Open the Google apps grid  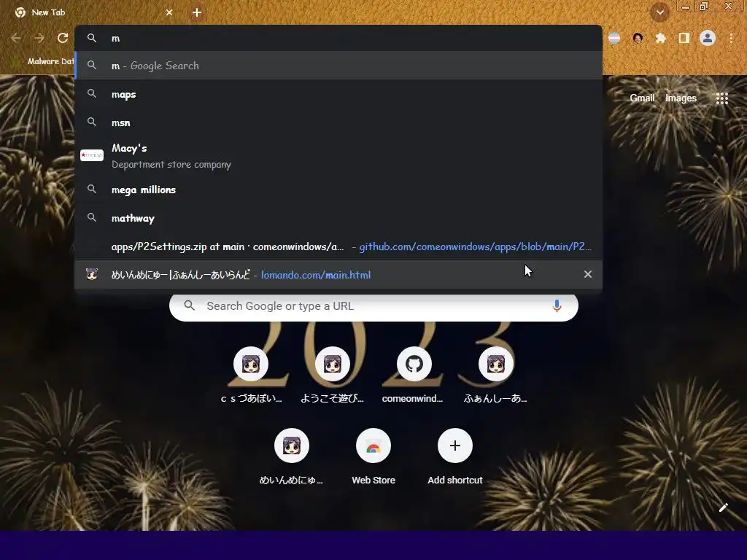click(x=722, y=98)
